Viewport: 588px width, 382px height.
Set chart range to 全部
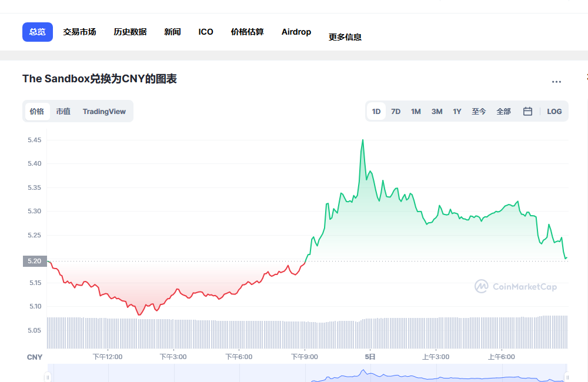click(x=504, y=111)
